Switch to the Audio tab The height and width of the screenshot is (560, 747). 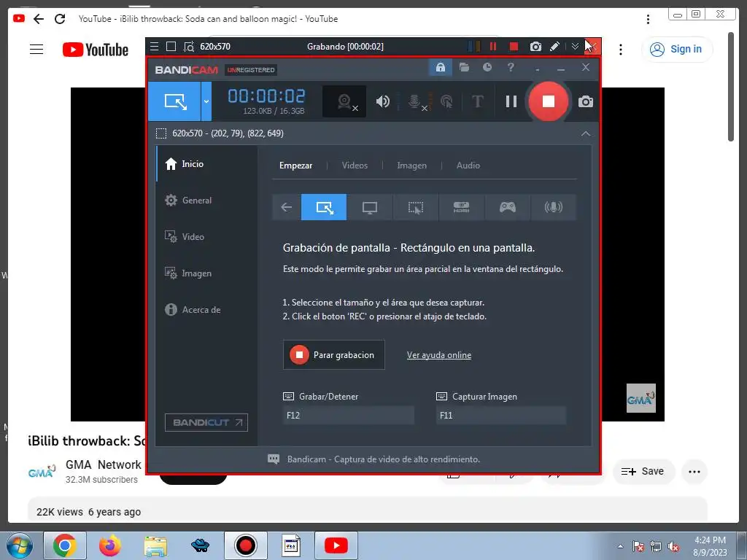(x=468, y=166)
